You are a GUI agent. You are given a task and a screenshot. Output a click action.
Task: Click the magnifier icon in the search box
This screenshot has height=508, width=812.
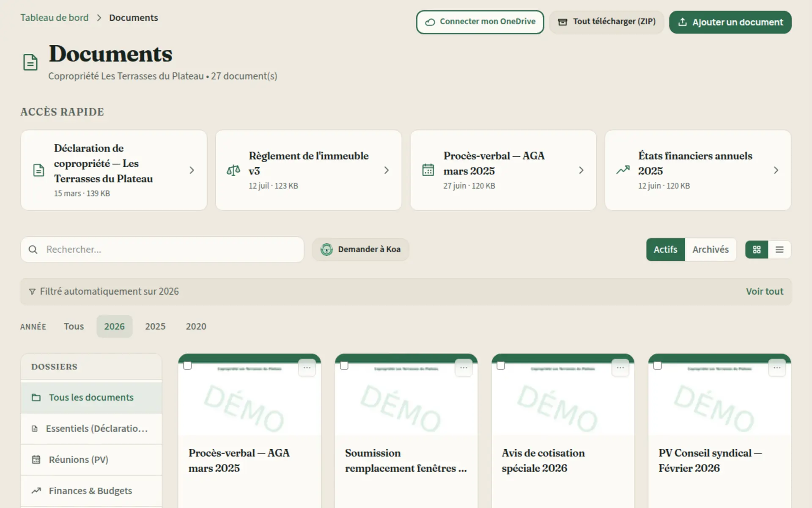[x=33, y=249]
